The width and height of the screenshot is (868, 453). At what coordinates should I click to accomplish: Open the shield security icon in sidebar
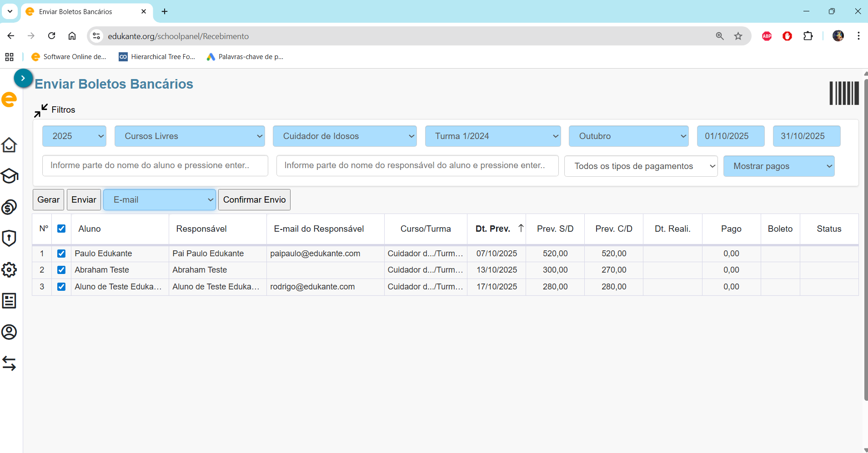tap(9, 238)
